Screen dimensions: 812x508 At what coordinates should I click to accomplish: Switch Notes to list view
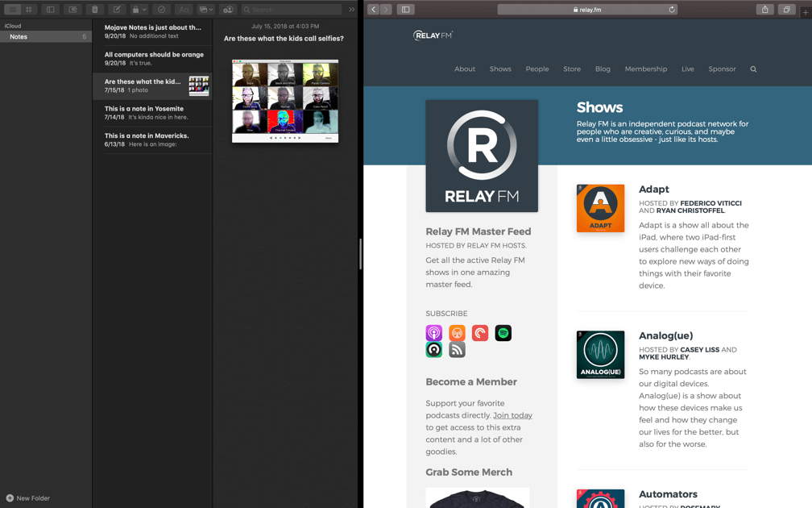pos(13,10)
